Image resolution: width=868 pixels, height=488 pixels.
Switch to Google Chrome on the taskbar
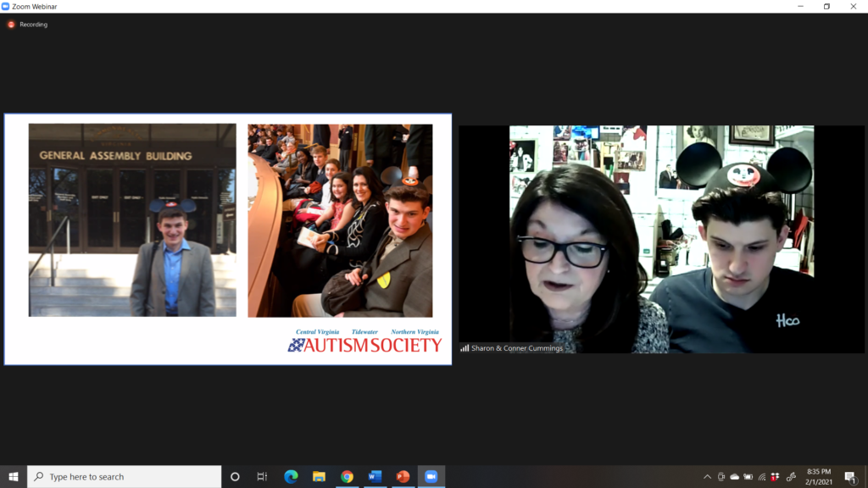pos(347,476)
